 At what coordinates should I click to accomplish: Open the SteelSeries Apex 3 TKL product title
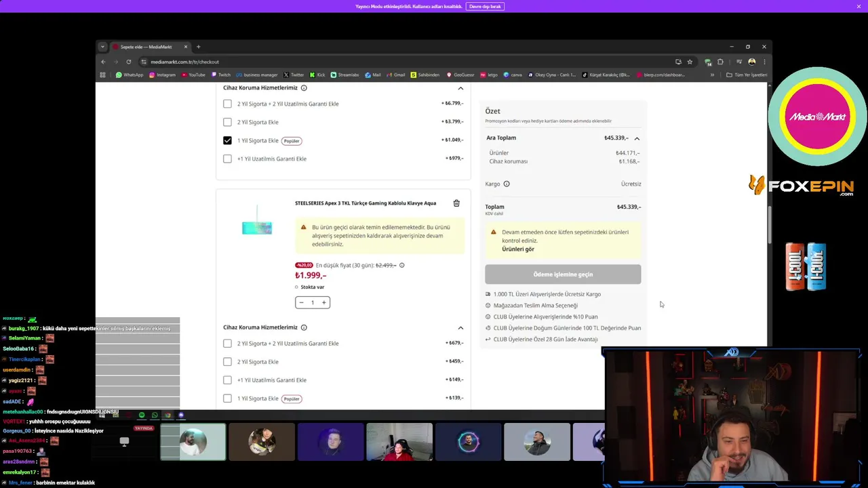click(366, 203)
